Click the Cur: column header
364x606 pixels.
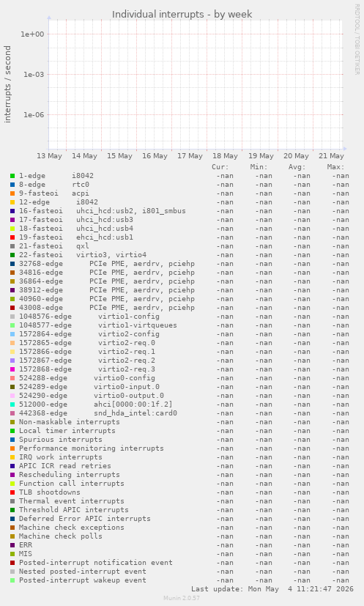[x=220, y=167]
